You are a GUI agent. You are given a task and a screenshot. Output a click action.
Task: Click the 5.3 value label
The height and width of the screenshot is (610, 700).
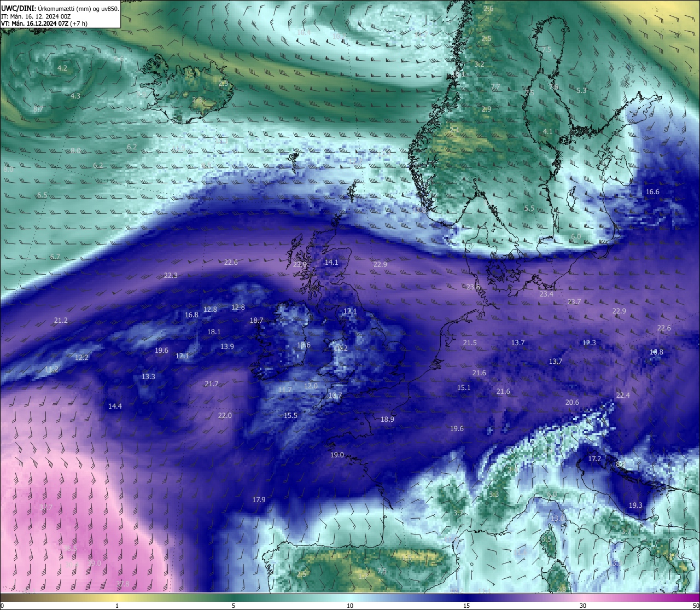point(581,90)
